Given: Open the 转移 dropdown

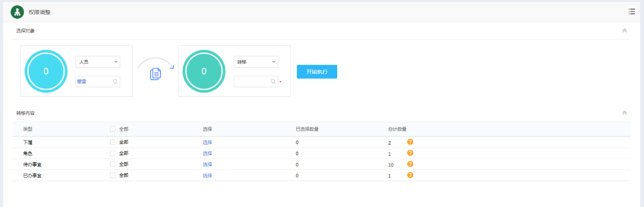Looking at the screenshot, I should [x=256, y=61].
